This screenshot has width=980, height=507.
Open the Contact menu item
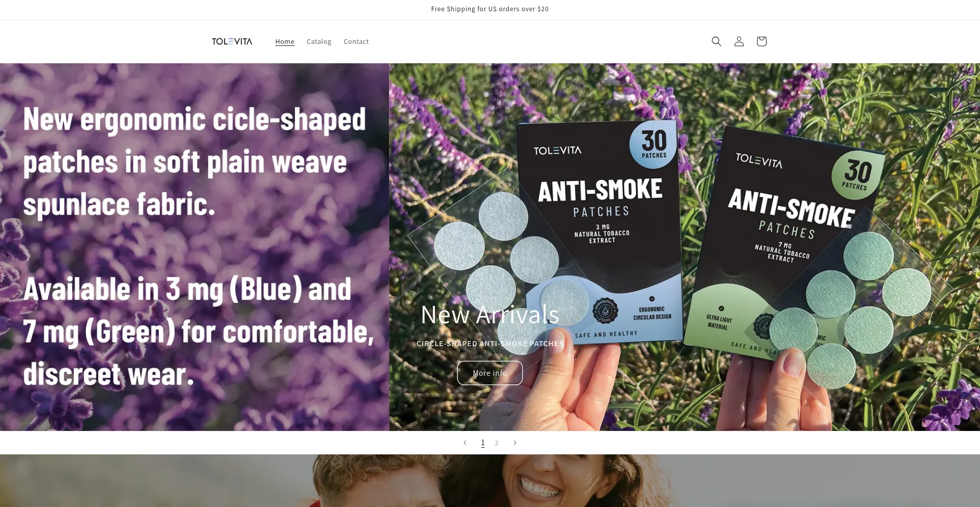click(356, 41)
